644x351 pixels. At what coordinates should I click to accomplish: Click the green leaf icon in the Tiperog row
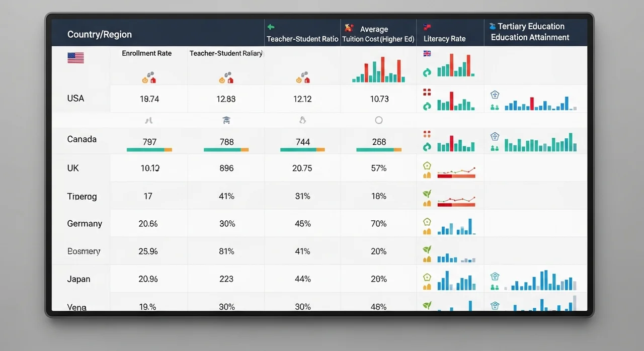[x=427, y=194]
